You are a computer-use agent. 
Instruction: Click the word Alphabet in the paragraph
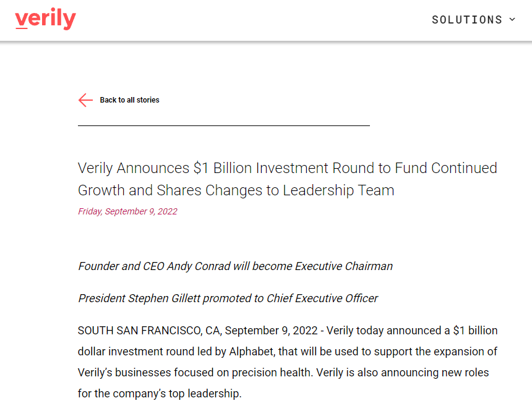pyautogui.click(x=251, y=352)
